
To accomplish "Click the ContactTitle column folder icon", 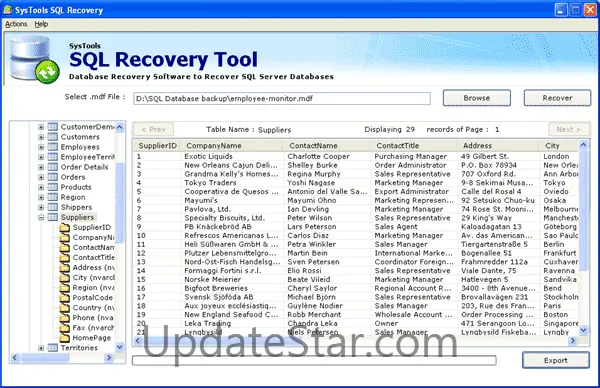I will tap(65, 258).
